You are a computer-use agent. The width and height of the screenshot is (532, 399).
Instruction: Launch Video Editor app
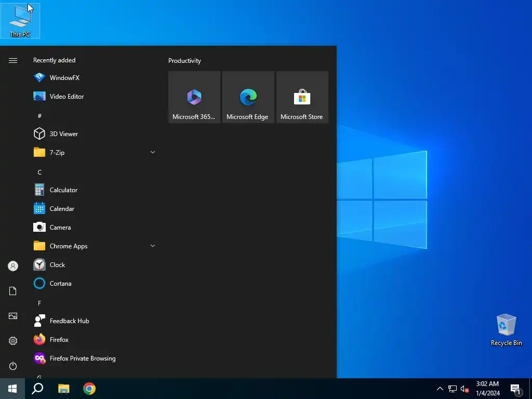(95, 96)
